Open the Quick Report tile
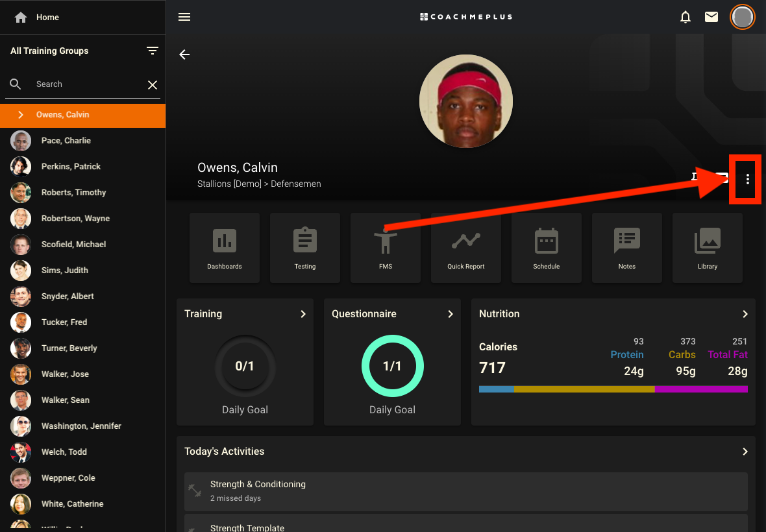Image resolution: width=766 pixels, height=532 pixels. (466, 248)
